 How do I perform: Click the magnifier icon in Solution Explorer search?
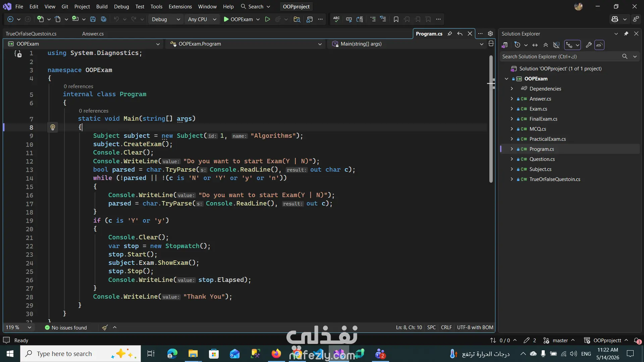[625, 56]
